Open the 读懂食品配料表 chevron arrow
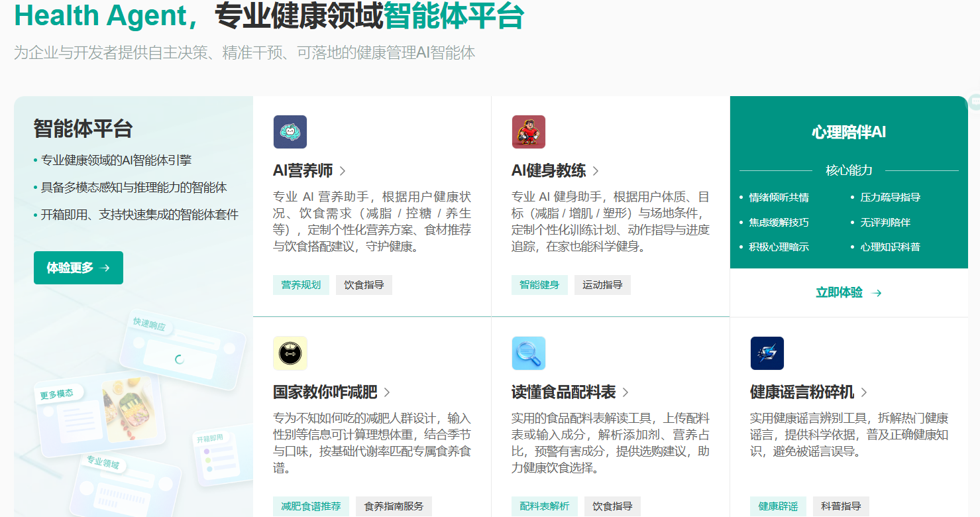The width and height of the screenshot is (980, 517). coord(626,392)
